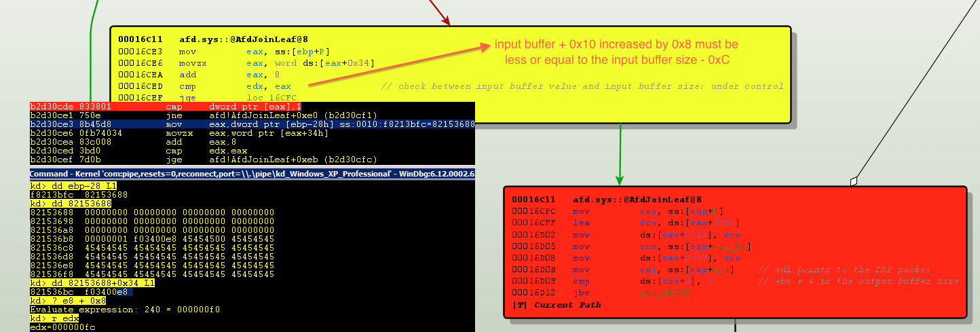The width and height of the screenshot is (980, 332).
Task: Click the white diamond marker on the black edge
Action: [854, 181]
